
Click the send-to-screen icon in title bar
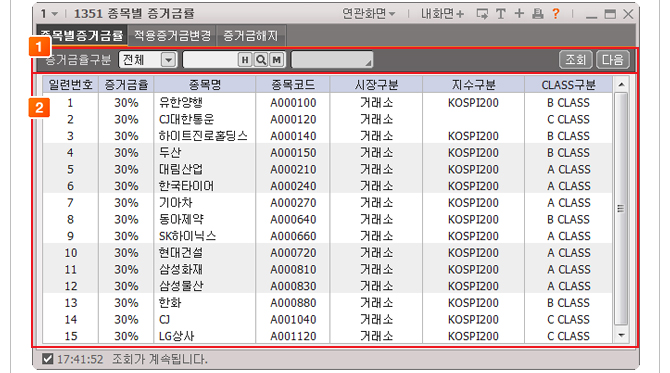[x=482, y=14]
